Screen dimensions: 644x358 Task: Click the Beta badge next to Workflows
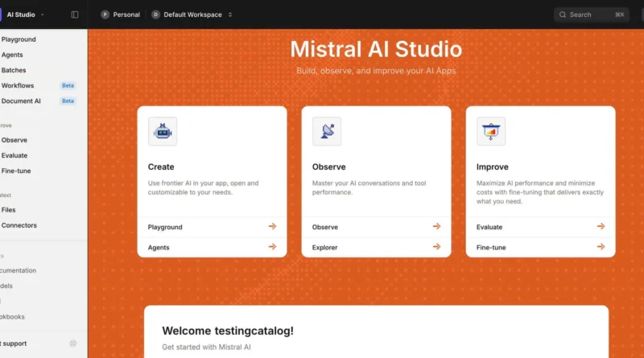click(x=68, y=85)
